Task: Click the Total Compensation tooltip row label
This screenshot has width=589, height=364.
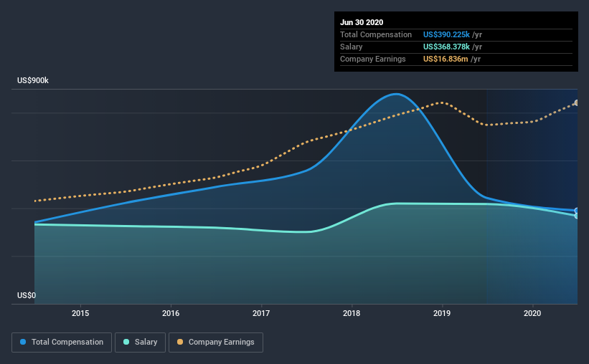Action: click(376, 34)
